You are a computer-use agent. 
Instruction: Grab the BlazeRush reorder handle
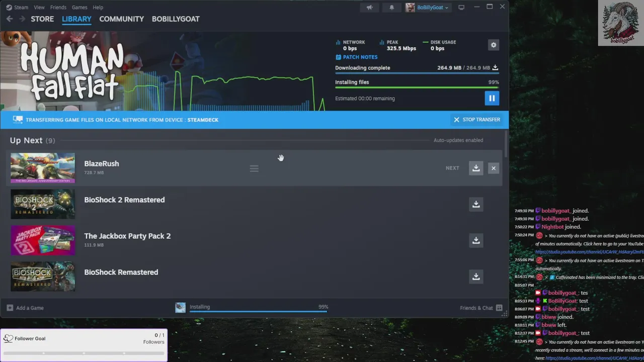254,168
